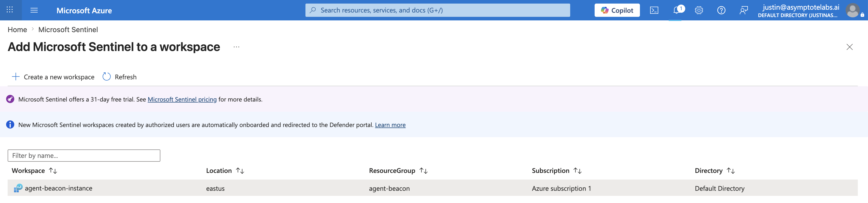Screen dimensions: 868x203
Task: Click the eastus location cell
Action: tap(215, 188)
